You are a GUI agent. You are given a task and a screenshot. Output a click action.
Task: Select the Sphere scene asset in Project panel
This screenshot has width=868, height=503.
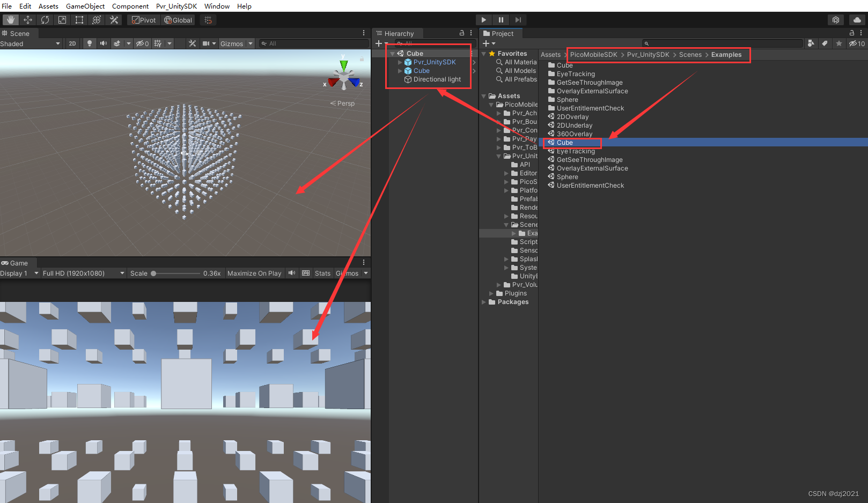pos(566,176)
